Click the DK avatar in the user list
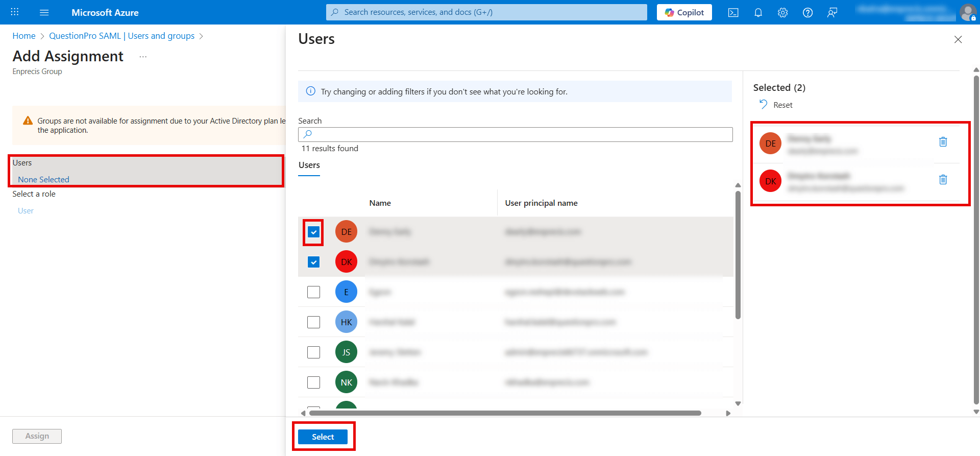 point(346,262)
